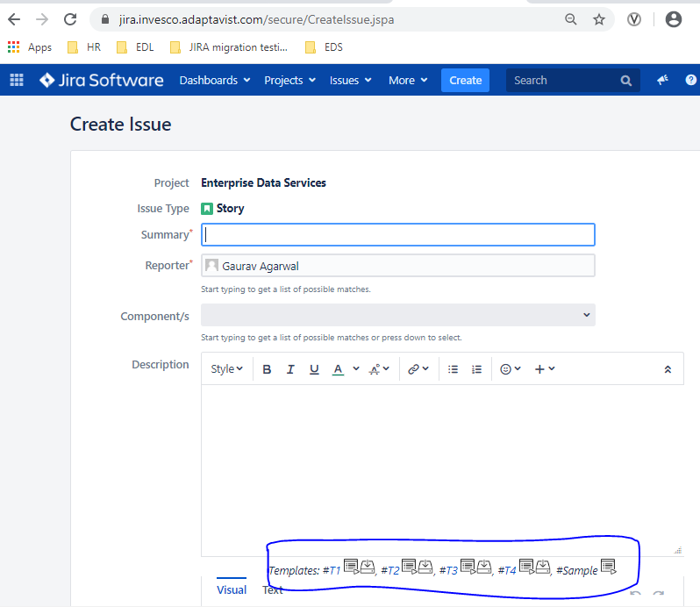The width and height of the screenshot is (700, 607).
Task: Open the #T1 template link
Action: pos(332,570)
